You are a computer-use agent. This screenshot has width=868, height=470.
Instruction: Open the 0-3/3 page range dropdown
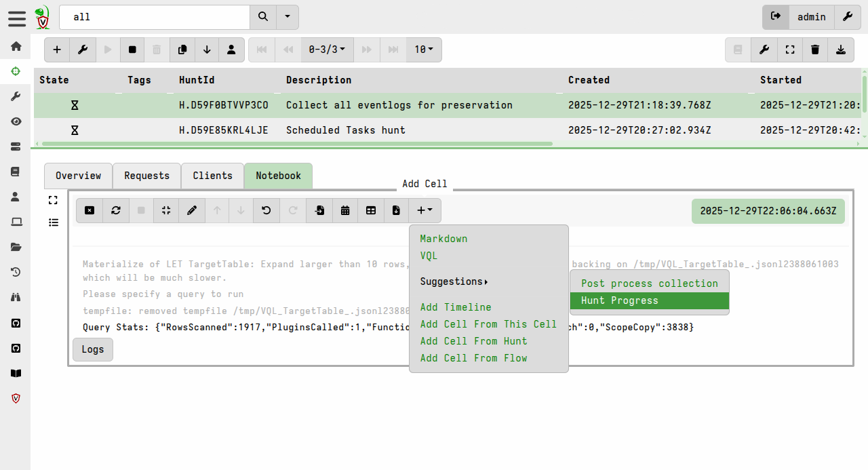coord(326,50)
